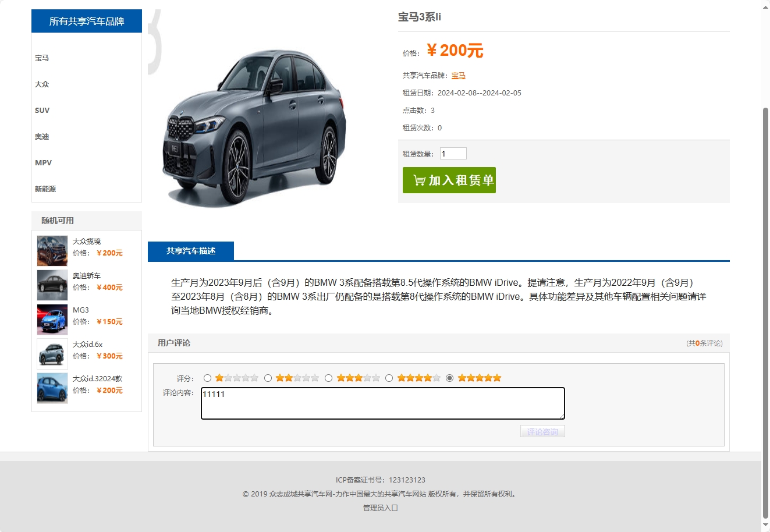Click the 评论咨询 submit button
Screen dimensions: 770x532
click(x=542, y=431)
